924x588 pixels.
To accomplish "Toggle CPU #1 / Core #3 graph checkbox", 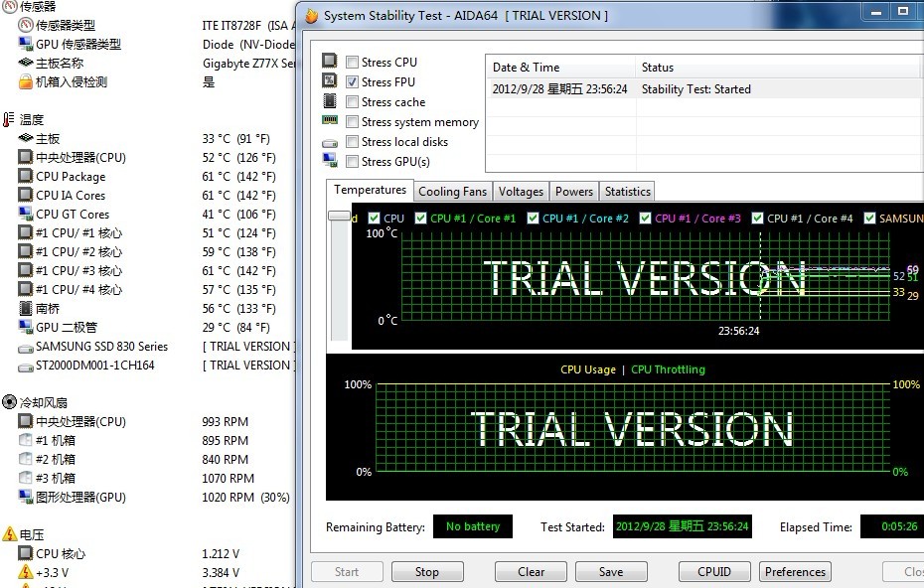I will pyautogui.click(x=647, y=219).
